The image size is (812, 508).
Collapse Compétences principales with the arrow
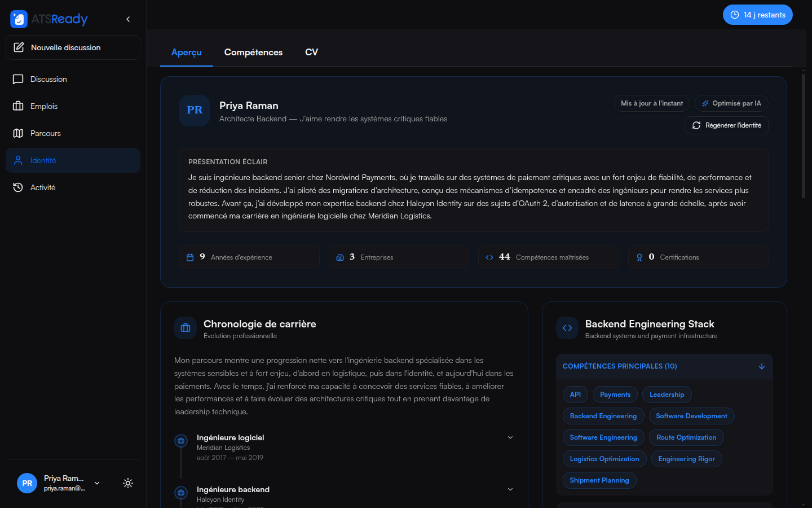pos(762,366)
